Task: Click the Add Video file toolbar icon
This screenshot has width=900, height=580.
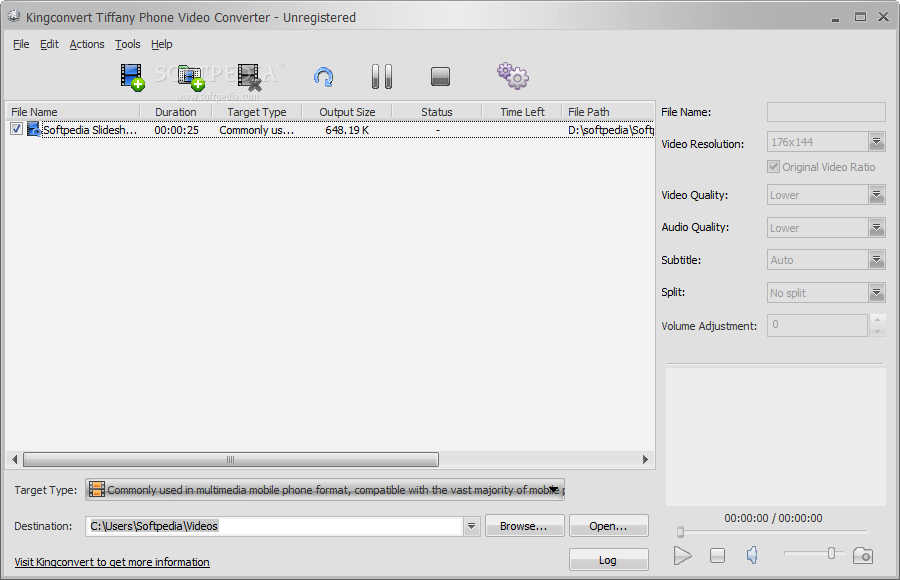Action: coord(133,77)
